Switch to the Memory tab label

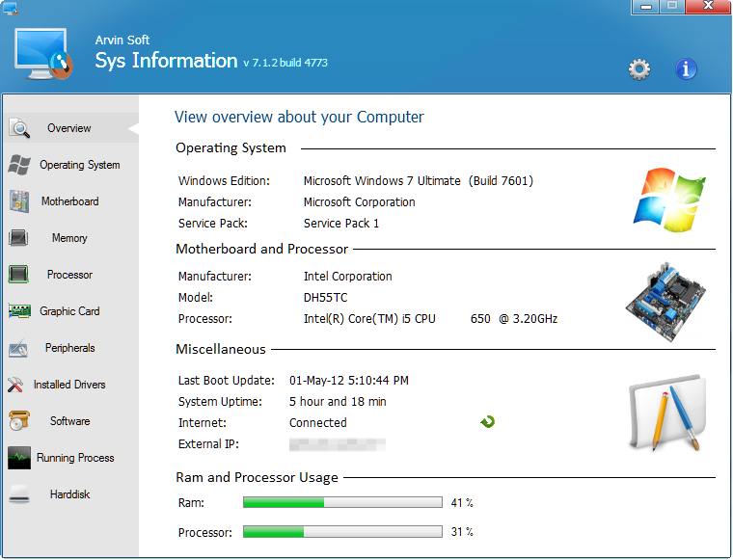point(69,238)
